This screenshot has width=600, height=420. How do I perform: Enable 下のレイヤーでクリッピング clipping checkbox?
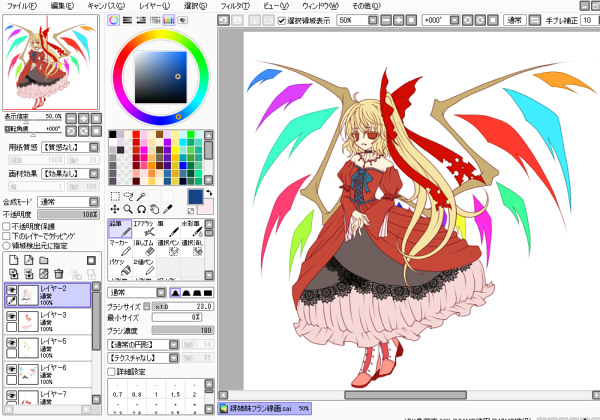7,236
